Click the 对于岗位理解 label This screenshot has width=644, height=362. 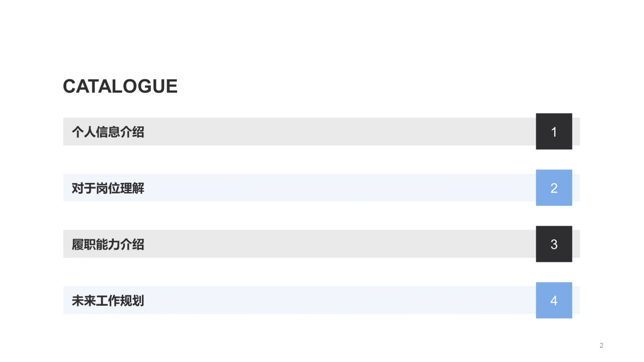tap(108, 189)
